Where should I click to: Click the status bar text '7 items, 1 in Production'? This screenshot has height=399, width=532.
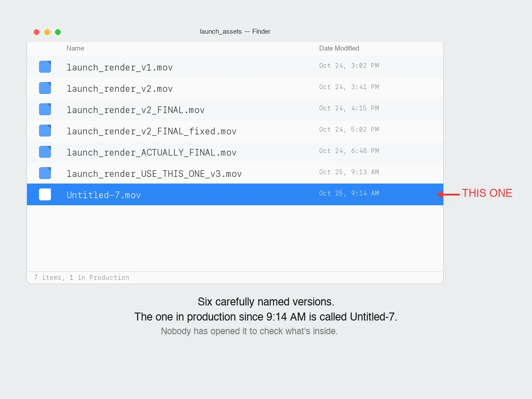click(82, 278)
